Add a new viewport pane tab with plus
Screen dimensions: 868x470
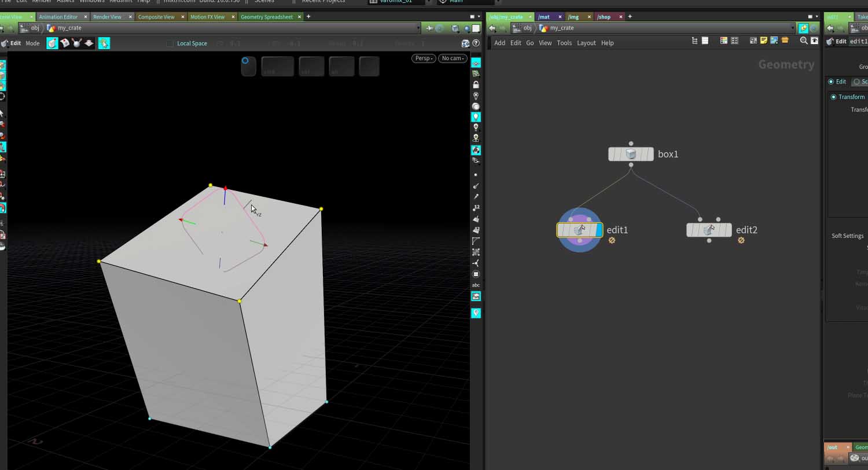(308, 17)
